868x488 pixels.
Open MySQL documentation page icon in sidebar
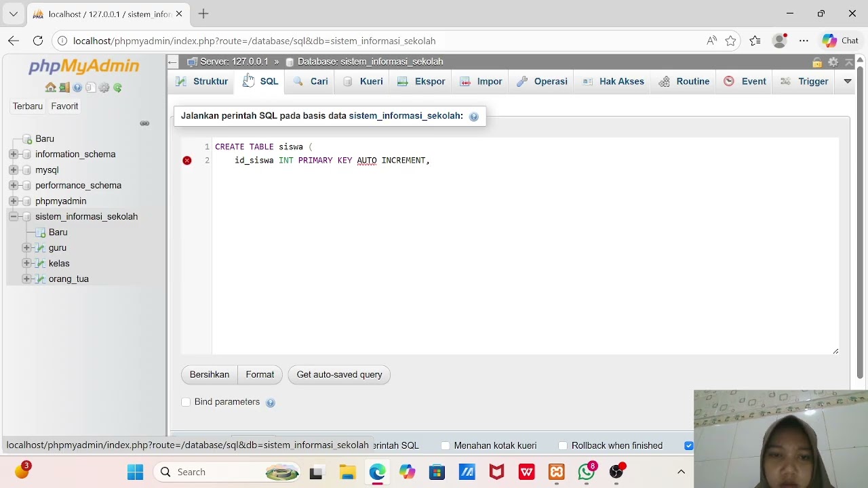[x=90, y=87]
